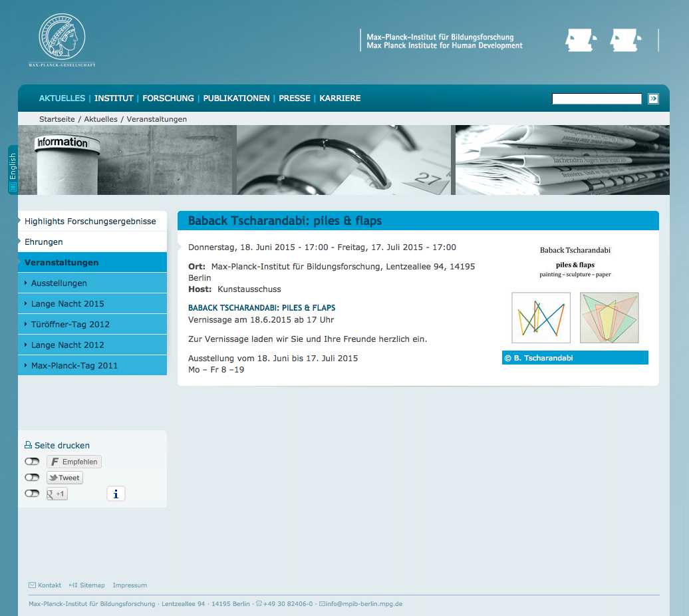Open the colorful zigzag lines artwork thumbnail
Screen dimensions: 689x616
[541, 318]
